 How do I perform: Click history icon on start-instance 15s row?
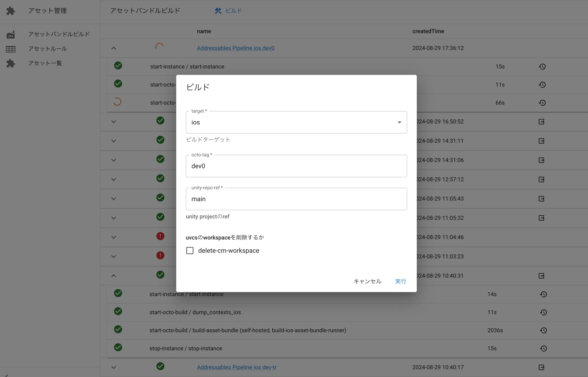542,67
